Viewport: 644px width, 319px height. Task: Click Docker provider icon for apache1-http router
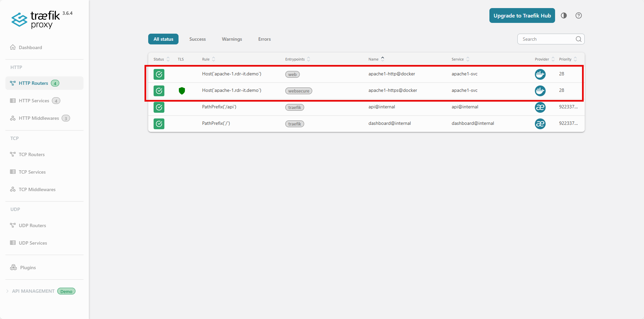540,74
